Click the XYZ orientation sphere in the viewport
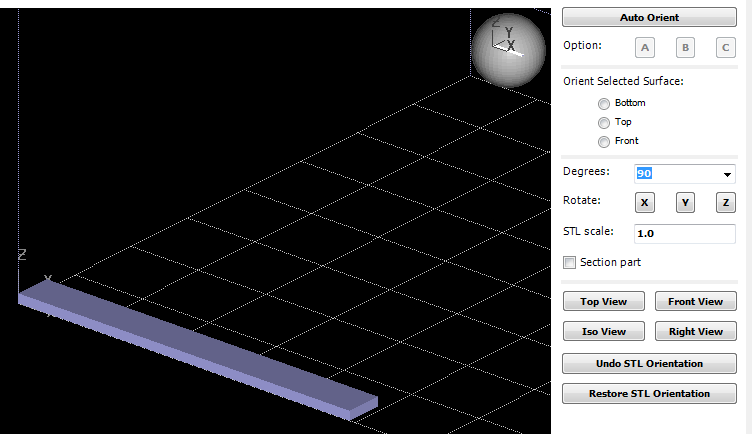The width and height of the screenshot is (752, 434). pos(508,50)
